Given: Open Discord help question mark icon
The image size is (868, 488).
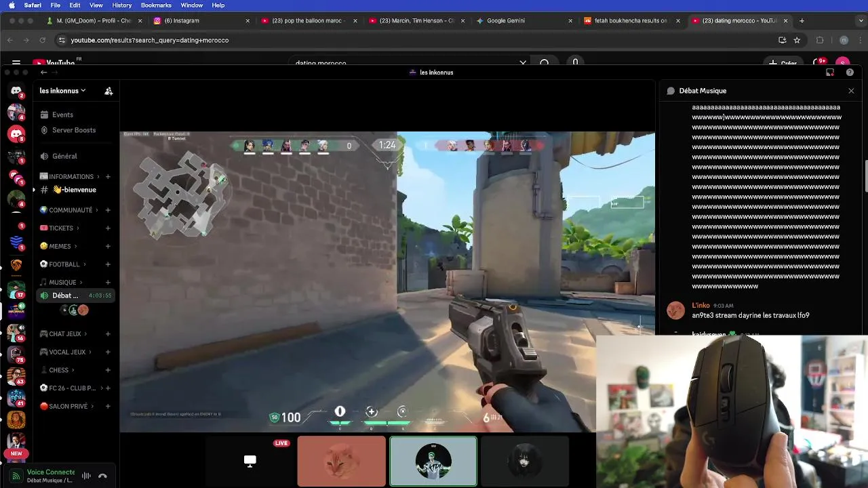Looking at the screenshot, I should (850, 73).
